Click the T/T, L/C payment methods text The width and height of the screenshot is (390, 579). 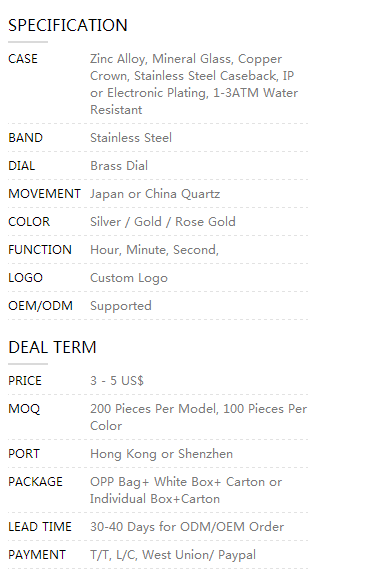(x=173, y=555)
